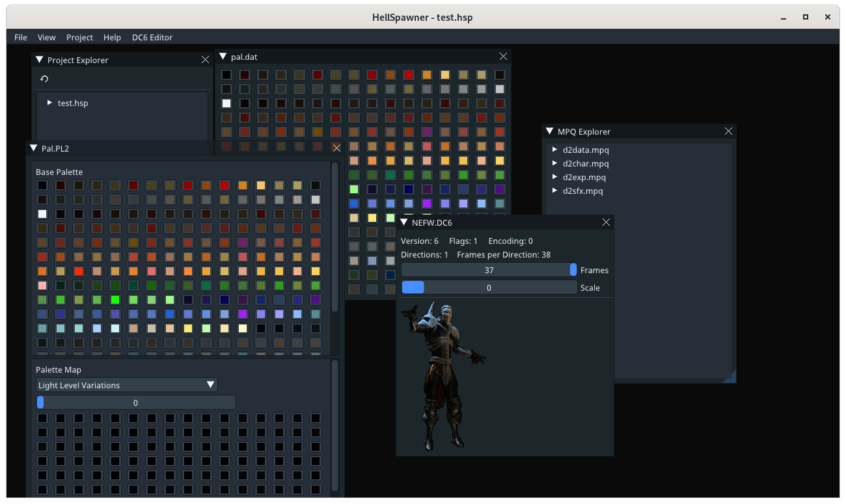Viewport: 846px width, 504px height.
Task: Select the white swatch in Base Palette
Action: 42,214
